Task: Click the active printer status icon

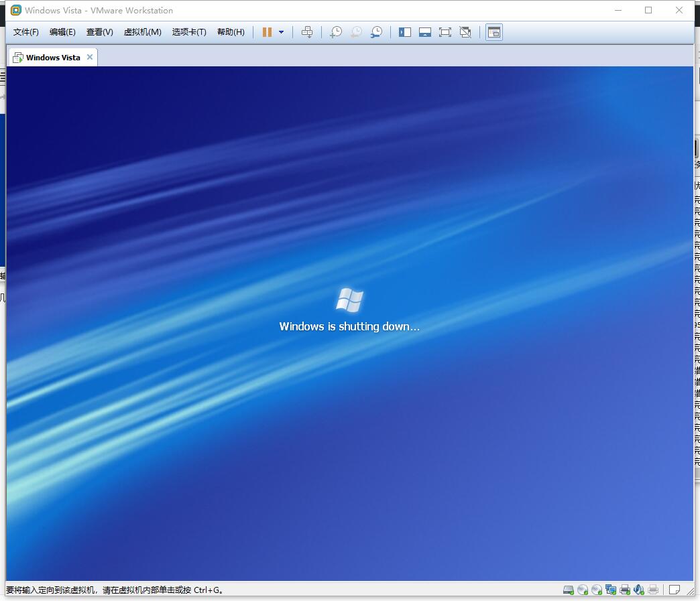Action: [625, 590]
